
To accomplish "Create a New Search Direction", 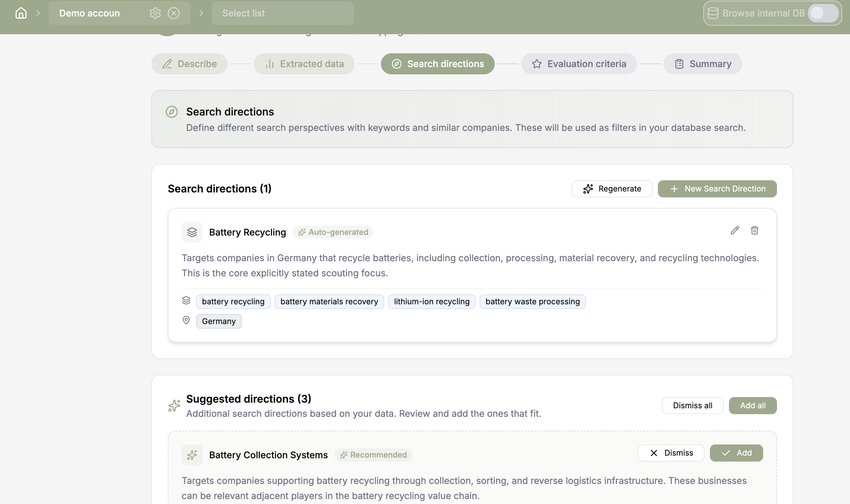I will pyautogui.click(x=717, y=189).
